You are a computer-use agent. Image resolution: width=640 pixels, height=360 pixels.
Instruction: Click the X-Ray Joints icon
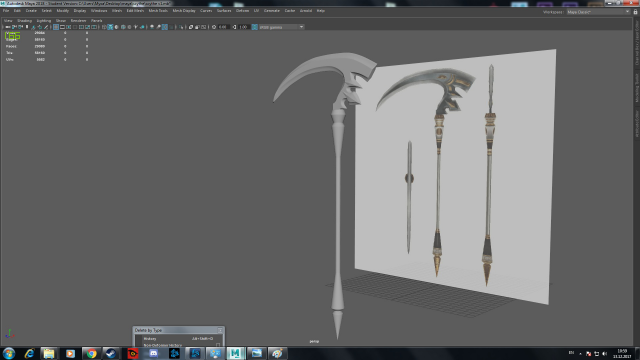click(x=203, y=27)
